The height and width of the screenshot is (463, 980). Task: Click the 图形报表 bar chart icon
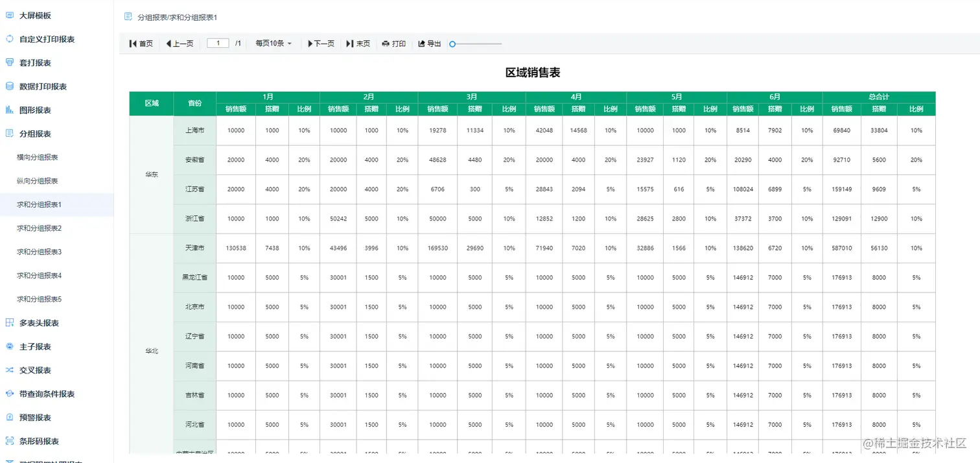10,110
